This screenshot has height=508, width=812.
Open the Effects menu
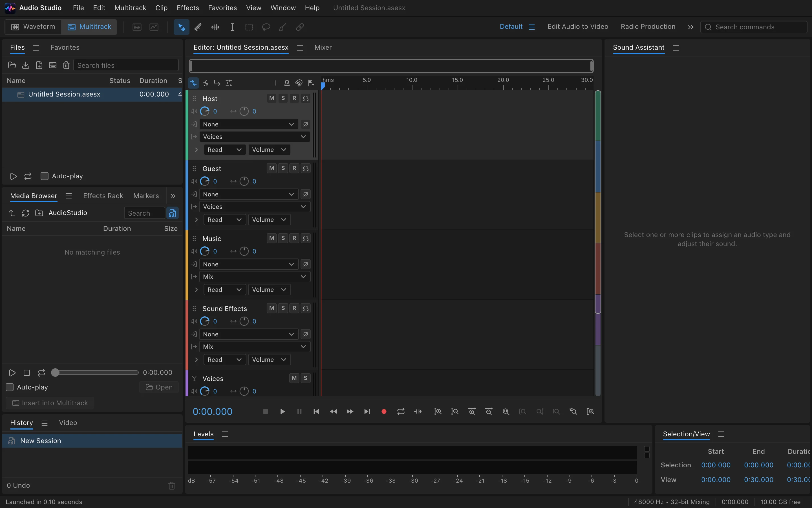[188, 8]
